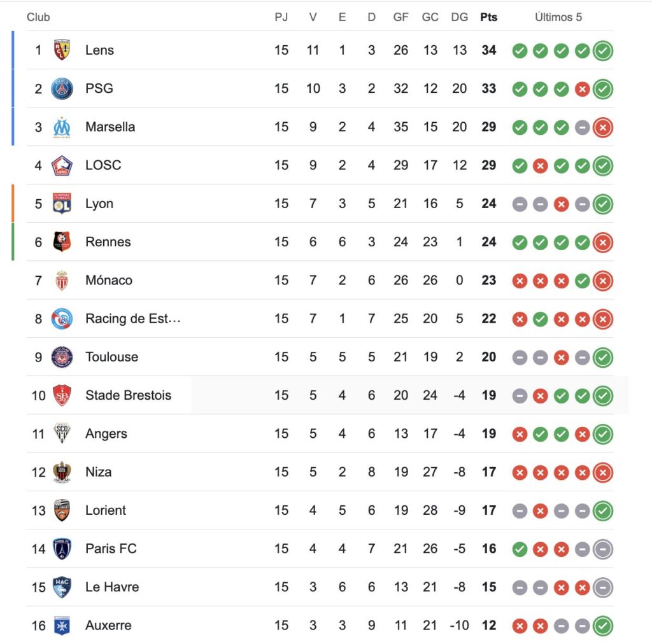Click the Mónaco club crest icon
The height and width of the screenshot is (644, 652).
(62, 280)
